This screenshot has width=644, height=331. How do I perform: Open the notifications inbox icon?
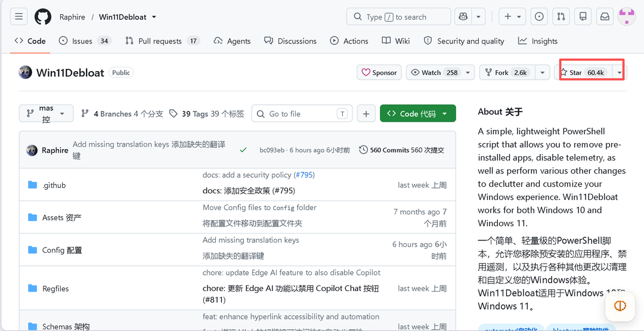pos(605,17)
